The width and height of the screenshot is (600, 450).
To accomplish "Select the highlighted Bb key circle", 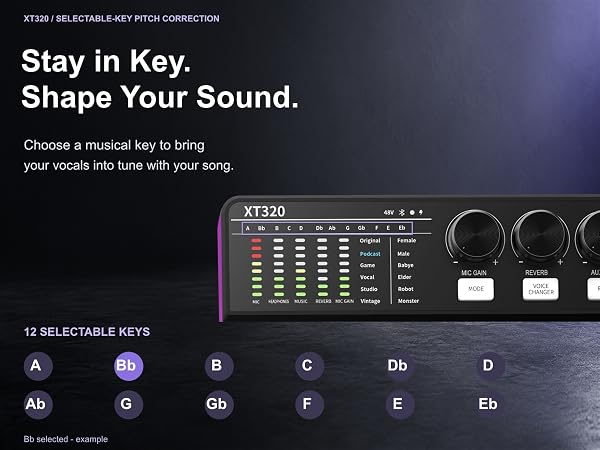I will point(129,366).
